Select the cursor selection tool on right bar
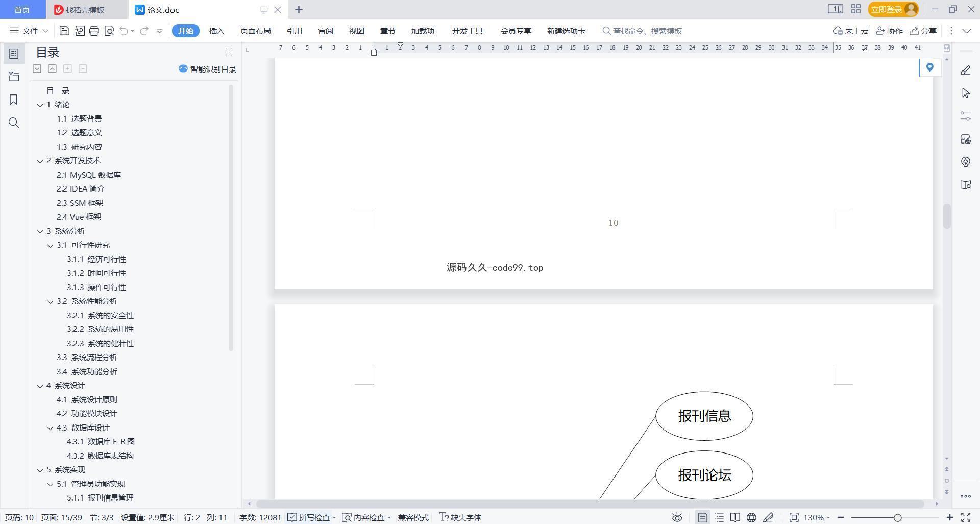 (x=965, y=93)
